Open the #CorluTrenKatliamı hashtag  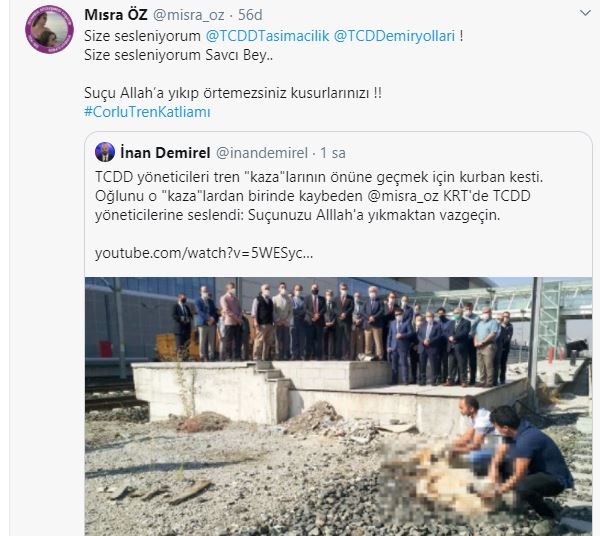click(x=147, y=112)
